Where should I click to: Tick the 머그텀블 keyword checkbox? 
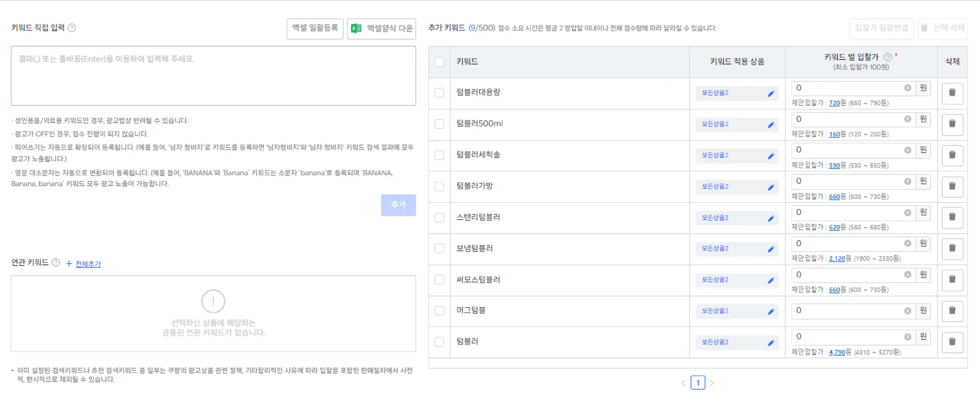click(x=439, y=311)
